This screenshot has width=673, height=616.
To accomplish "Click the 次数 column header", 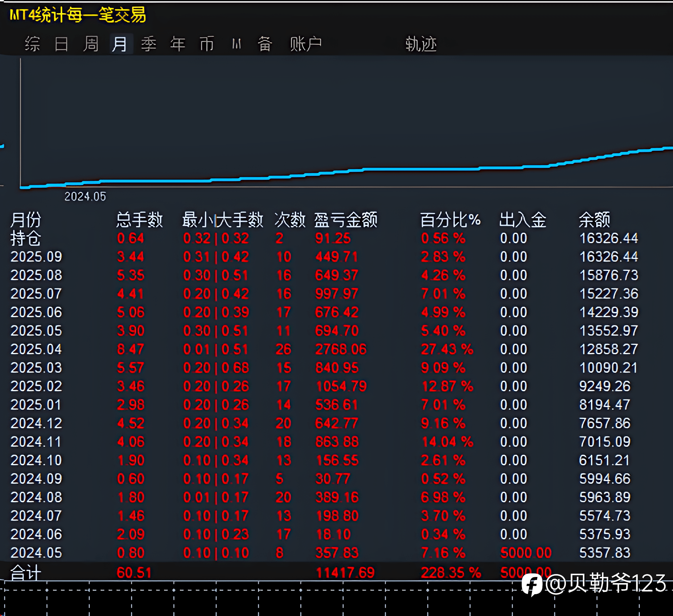I will click(x=290, y=219).
